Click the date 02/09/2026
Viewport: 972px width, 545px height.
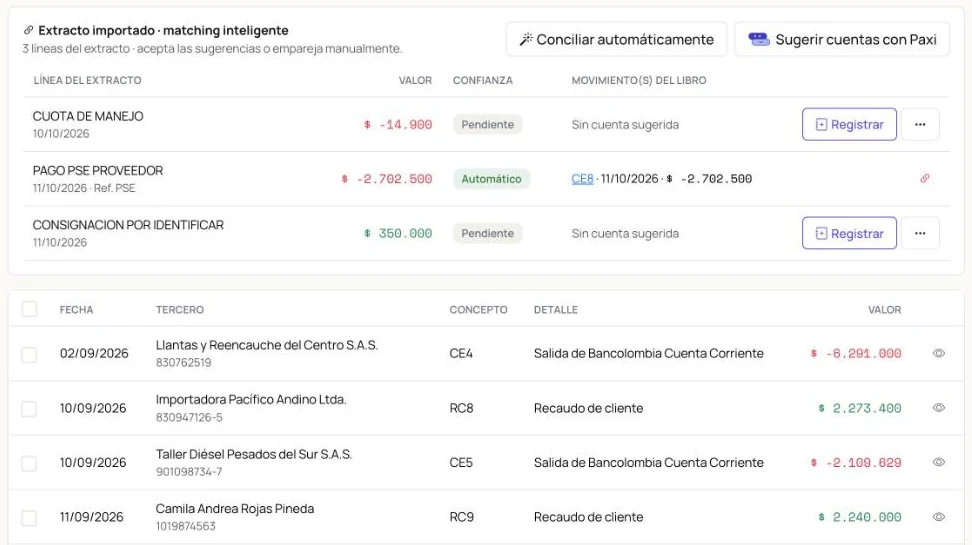94,353
